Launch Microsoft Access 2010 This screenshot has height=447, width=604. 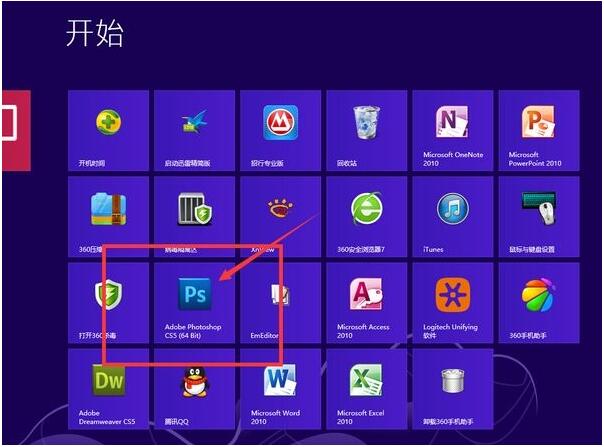(367, 303)
